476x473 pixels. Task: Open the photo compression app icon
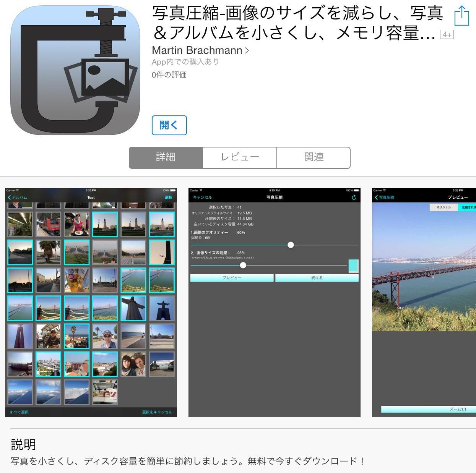click(75, 70)
